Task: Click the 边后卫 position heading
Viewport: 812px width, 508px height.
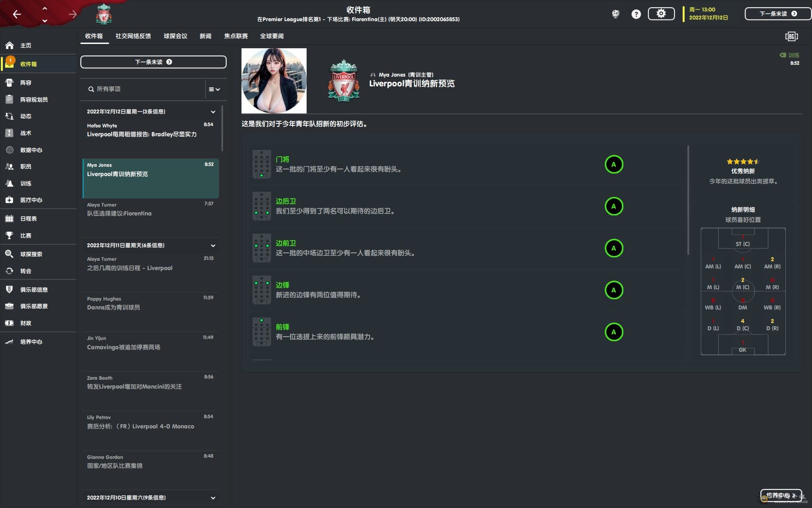Action: [286, 201]
